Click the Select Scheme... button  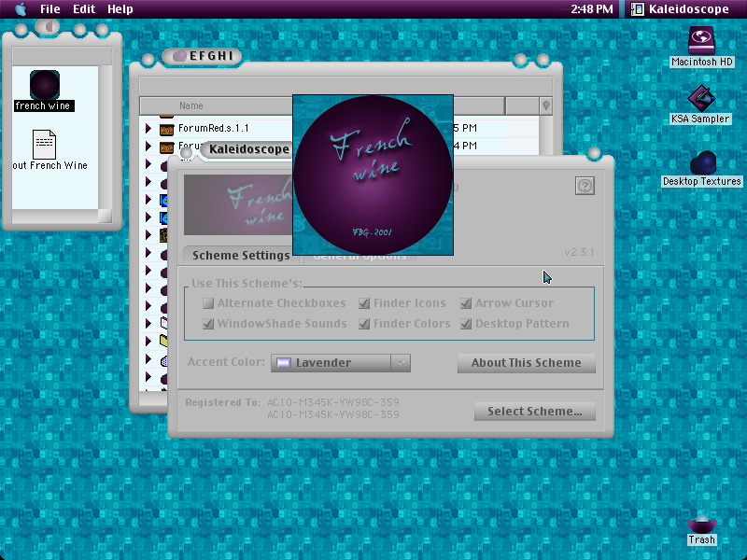(x=535, y=412)
